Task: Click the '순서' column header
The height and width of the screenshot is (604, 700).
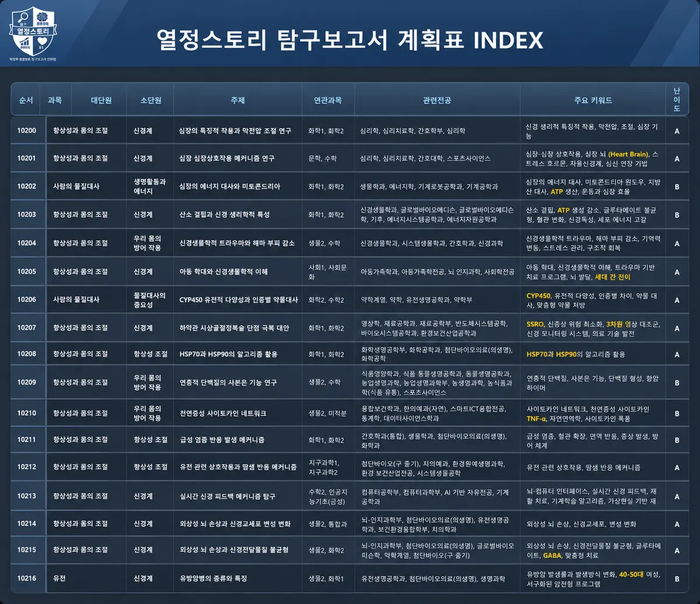Action: (26, 100)
